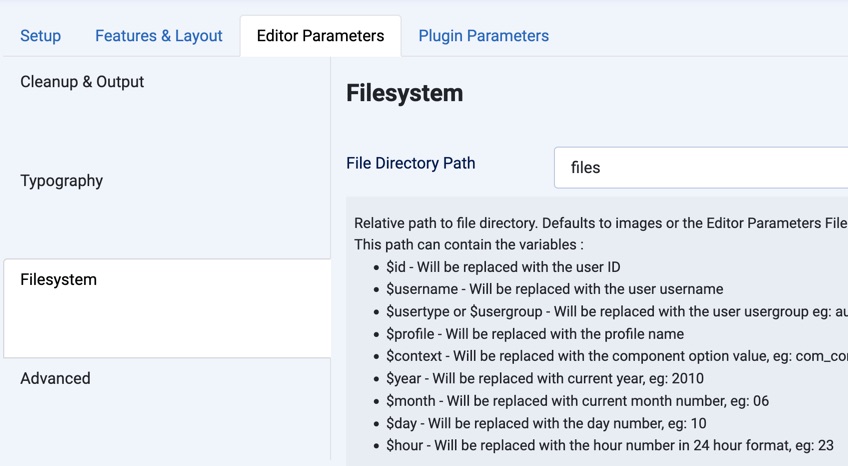848x466 pixels.
Task: Click the Filesystem side menu item
Action: (x=59, y=280)
